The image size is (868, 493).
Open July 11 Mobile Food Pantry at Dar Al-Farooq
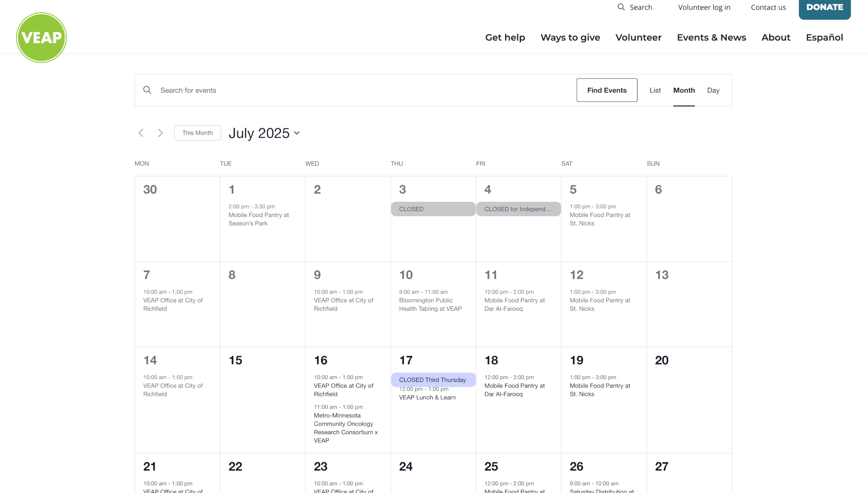click(x=515, y=304)
